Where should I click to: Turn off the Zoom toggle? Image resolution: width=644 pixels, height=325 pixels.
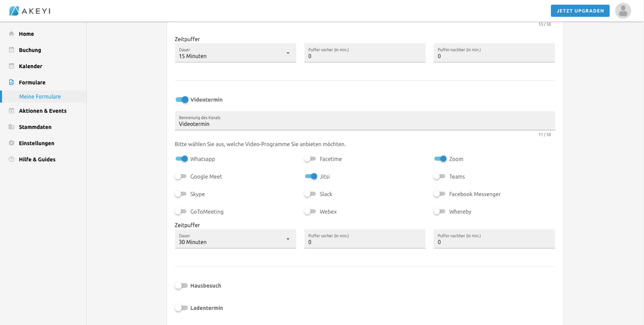pyautogui.click(x=440, y=159)
